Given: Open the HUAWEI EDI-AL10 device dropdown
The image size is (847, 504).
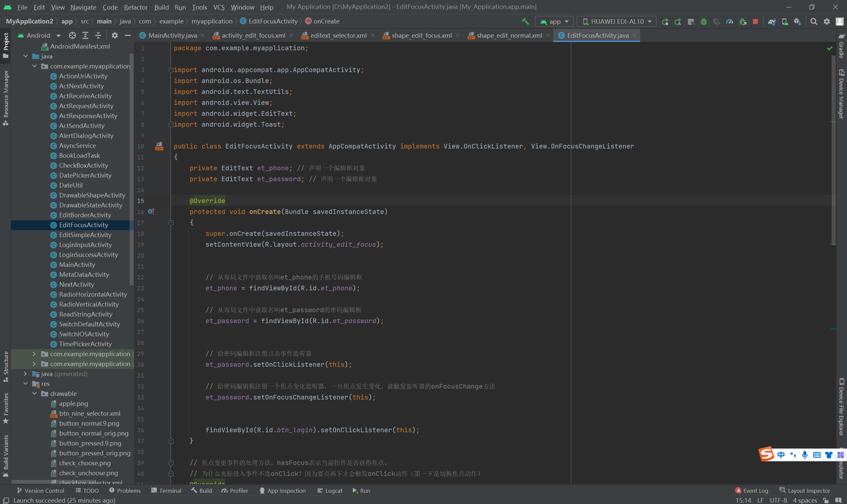Looking at the screenshot, I should 616,21.
